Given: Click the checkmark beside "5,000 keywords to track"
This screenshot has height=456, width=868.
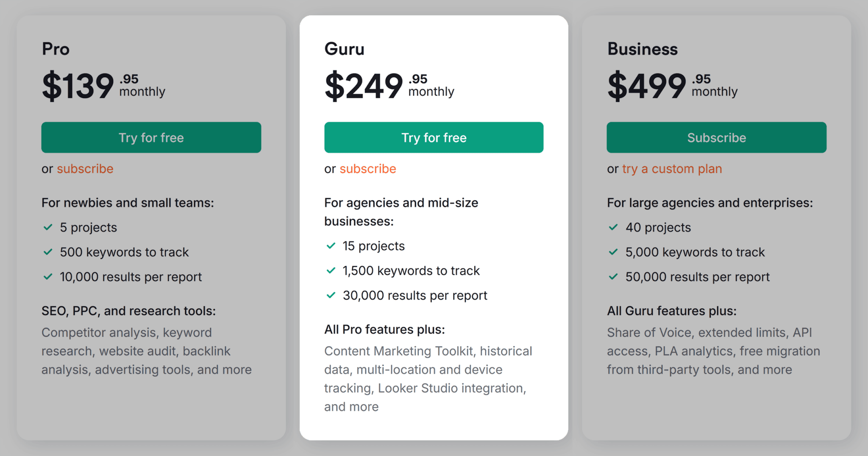Looking at the screenshot, I should [x=613, y=252].
